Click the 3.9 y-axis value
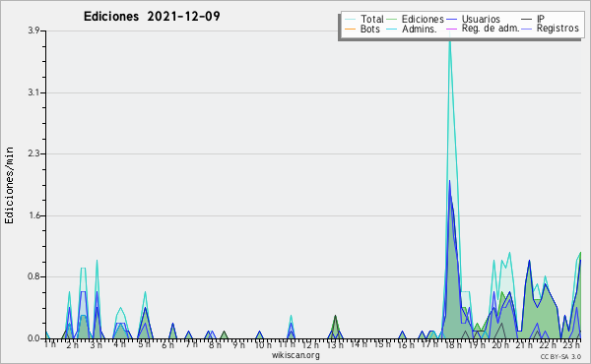 [34, 30]
